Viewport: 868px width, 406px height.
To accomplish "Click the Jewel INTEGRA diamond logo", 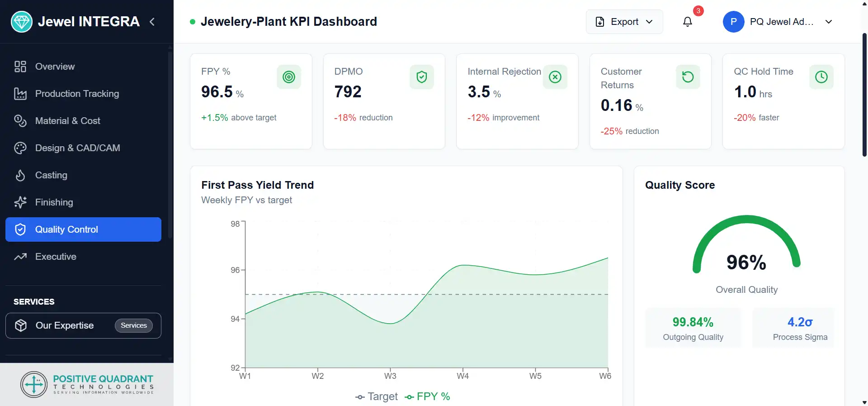I will pos(22,22).
